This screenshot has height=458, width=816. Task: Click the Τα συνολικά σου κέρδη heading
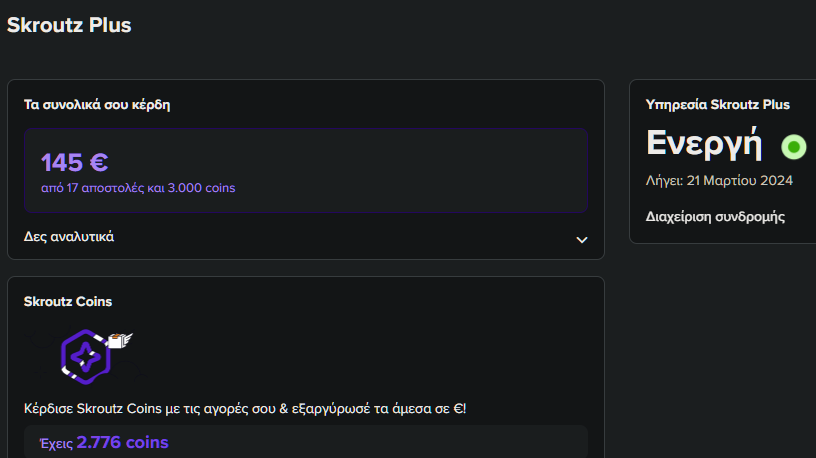[x=97, y=105]
